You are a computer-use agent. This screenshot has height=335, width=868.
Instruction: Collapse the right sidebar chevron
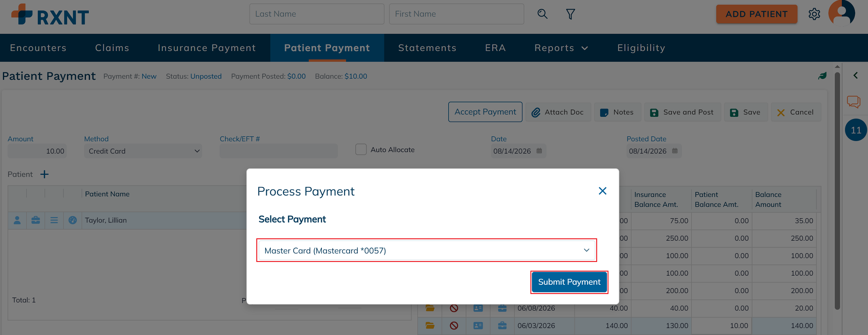(856, 75)
